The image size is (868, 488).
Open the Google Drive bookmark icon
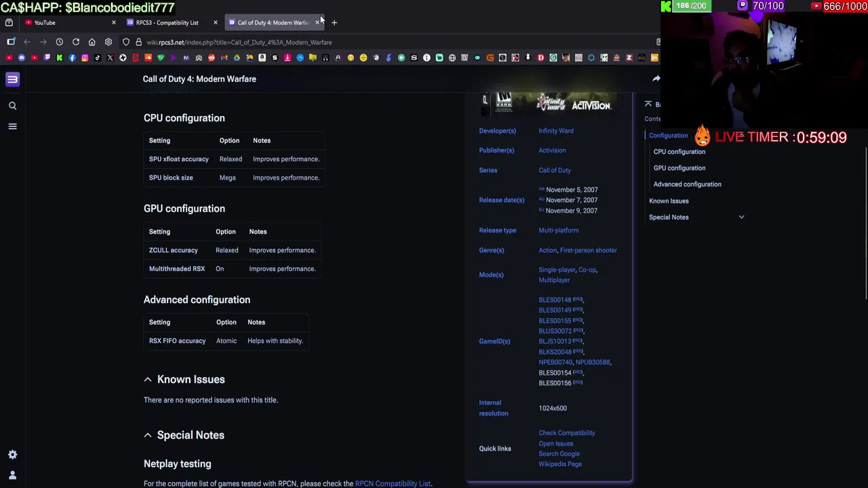[237, 58]
